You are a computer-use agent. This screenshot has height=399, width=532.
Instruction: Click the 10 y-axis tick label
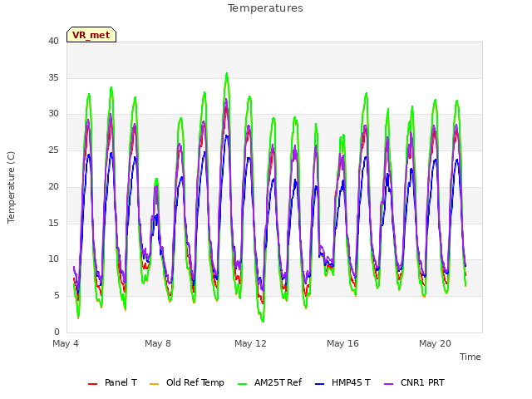coord(53,259)
